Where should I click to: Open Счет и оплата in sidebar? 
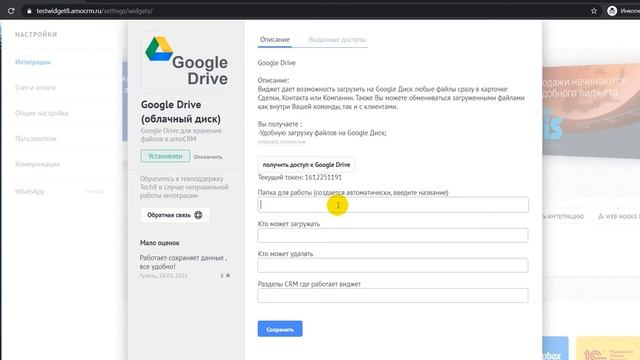36,88
